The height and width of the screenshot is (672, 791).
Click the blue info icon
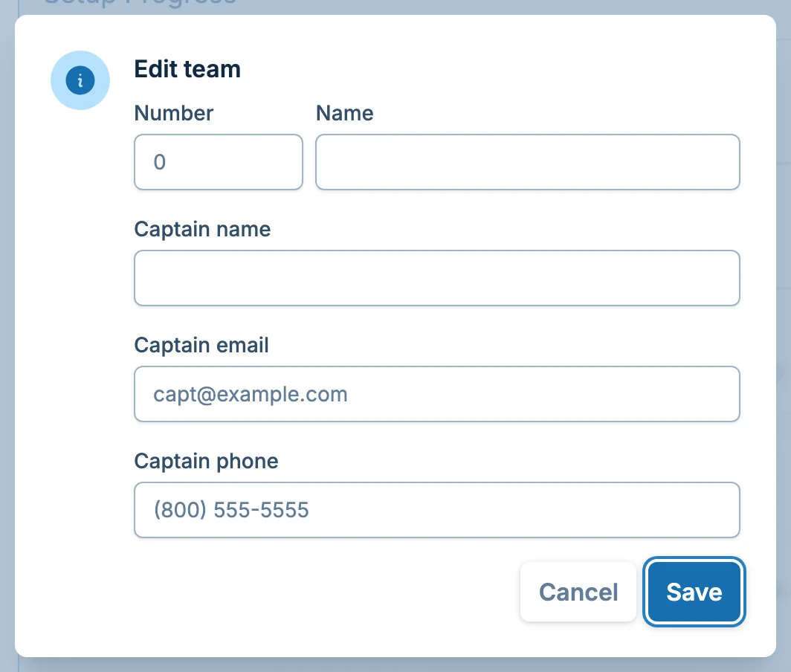[80, 80]
